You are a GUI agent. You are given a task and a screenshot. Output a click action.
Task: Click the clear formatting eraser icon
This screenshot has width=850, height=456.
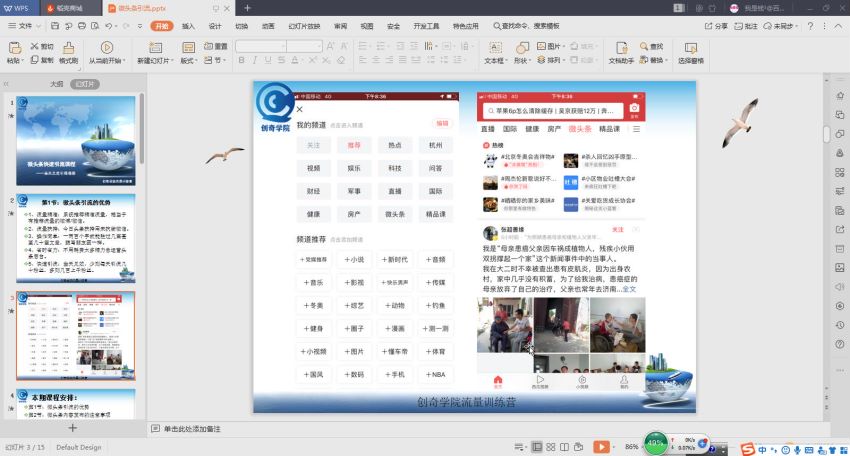click(341, 60)
